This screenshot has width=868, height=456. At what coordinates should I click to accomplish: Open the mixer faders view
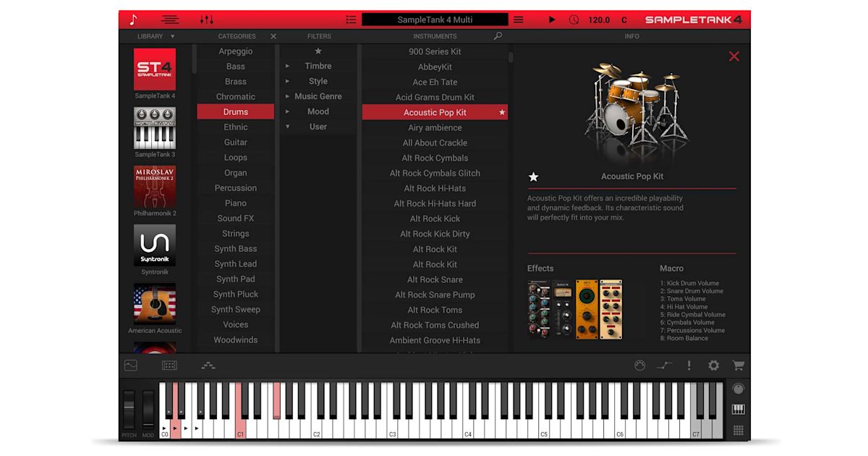[x=206, y=20]
